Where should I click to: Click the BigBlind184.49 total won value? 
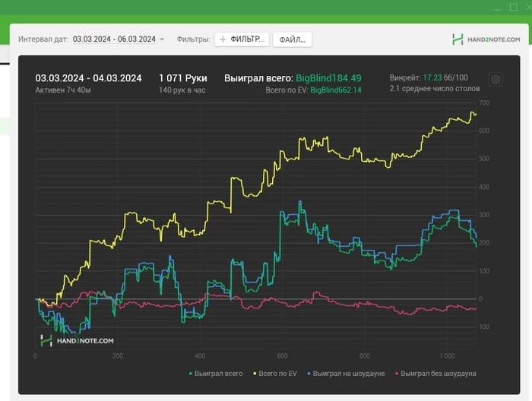click(328, 78)
